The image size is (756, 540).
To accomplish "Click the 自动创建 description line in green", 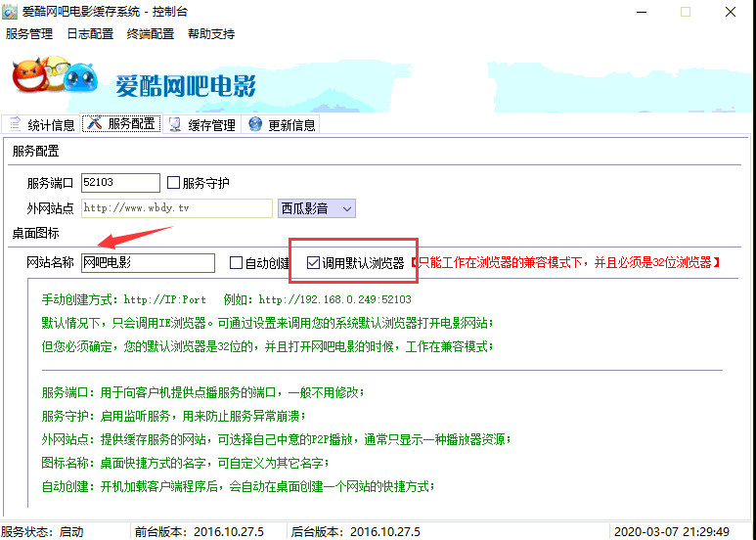I will click(x=239, y=486).
